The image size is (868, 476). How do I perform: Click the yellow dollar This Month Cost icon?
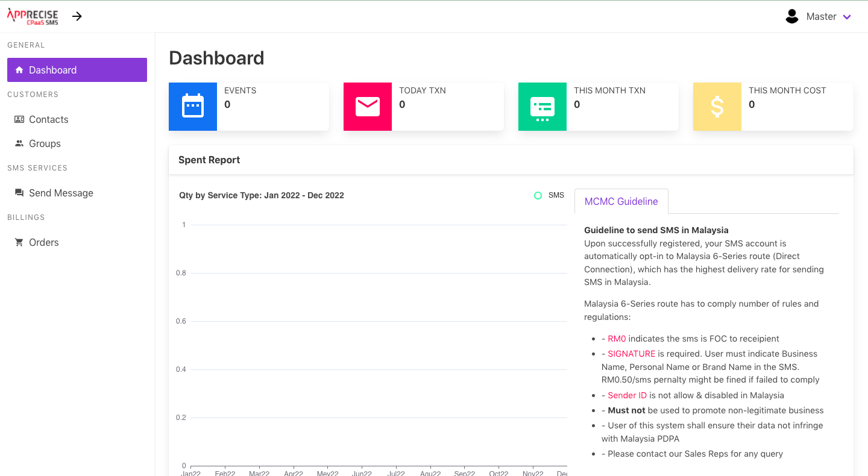[717, 107]
